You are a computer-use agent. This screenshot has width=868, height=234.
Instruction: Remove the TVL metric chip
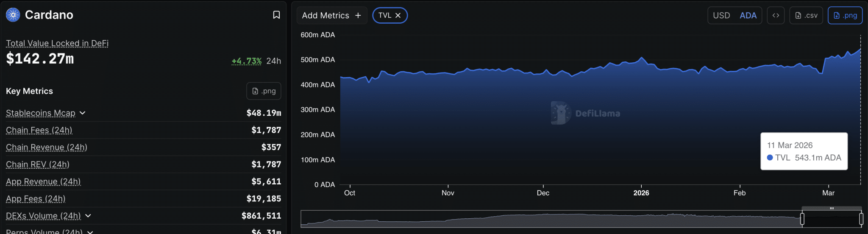398,15
